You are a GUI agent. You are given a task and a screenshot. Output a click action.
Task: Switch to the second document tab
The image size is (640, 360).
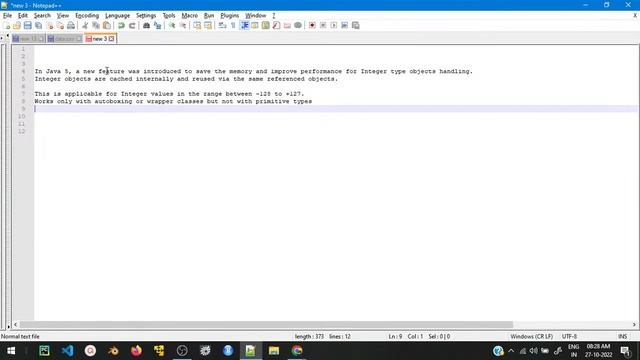click(64, 39)
